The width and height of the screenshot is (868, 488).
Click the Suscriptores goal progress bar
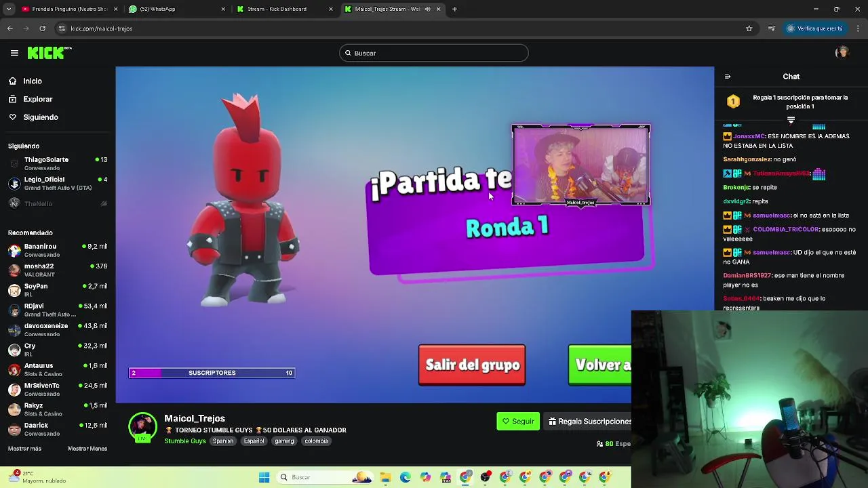point(212,373)
